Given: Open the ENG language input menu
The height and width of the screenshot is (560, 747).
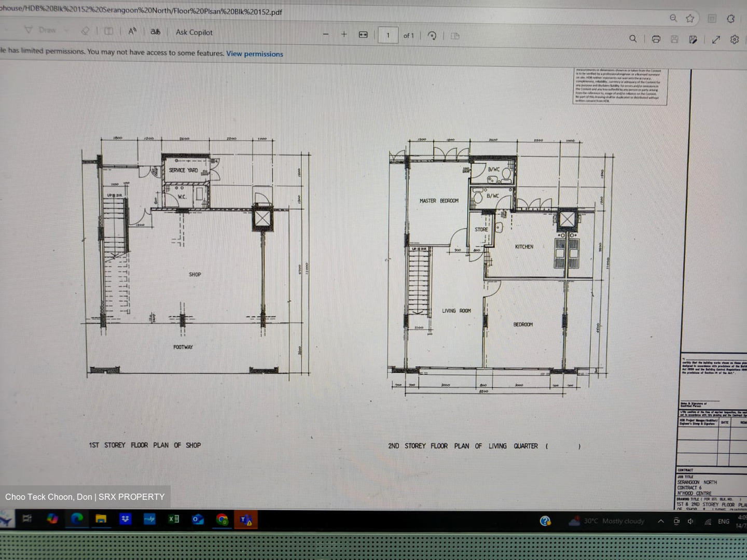Looking at the screenshot, I should pyautogui.click(x=723, y=522).
